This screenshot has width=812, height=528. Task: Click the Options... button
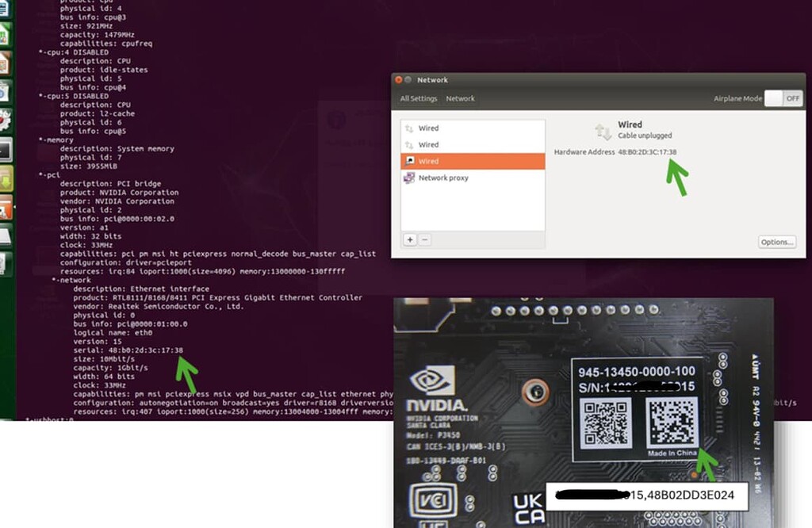(x=777, y=242)
